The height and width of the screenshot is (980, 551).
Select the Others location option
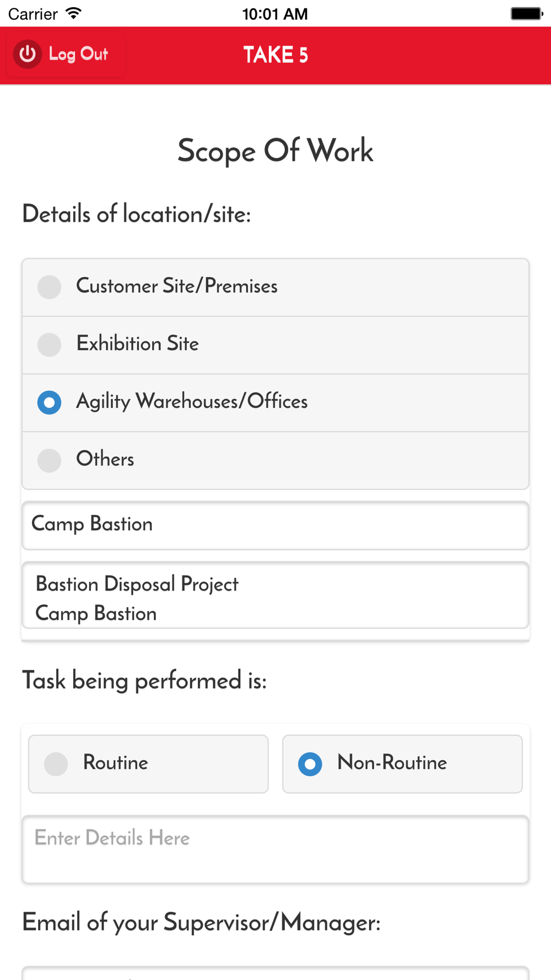coord(275,460)
